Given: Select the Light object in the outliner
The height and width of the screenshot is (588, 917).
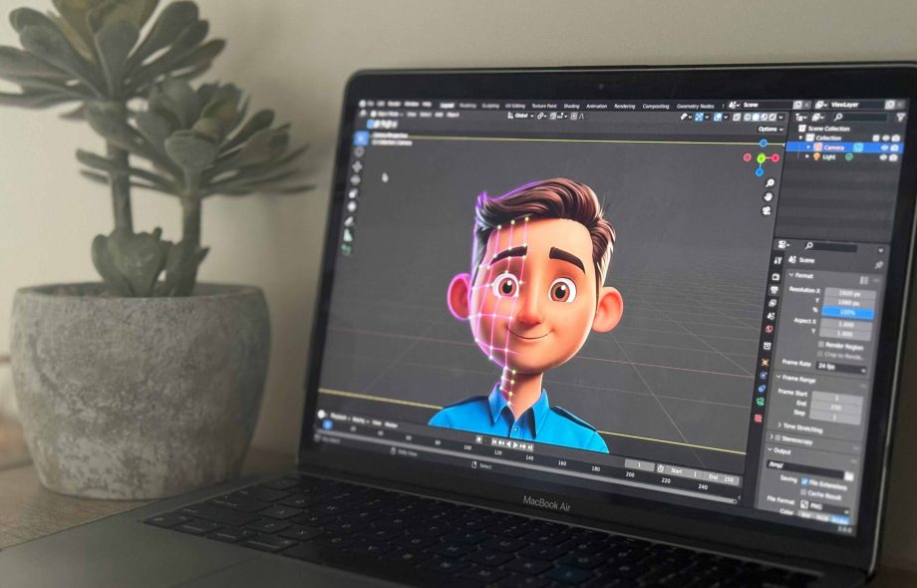Looking at the screenshot, I should click(827, 156).
